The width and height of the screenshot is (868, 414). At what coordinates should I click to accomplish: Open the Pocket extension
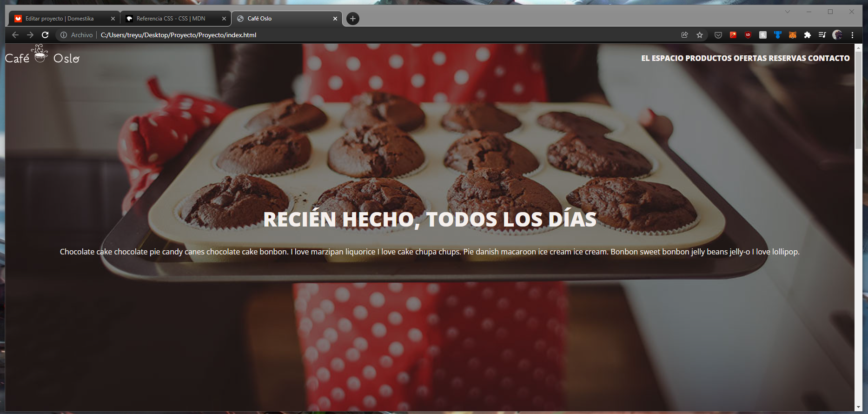tap(718, 35)
